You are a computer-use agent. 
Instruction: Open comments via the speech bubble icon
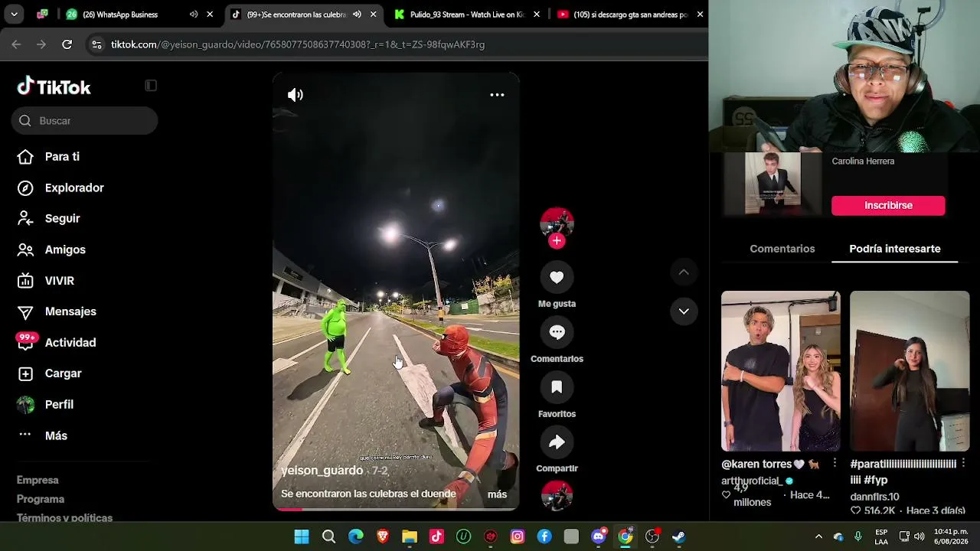(x=557, y=333)
